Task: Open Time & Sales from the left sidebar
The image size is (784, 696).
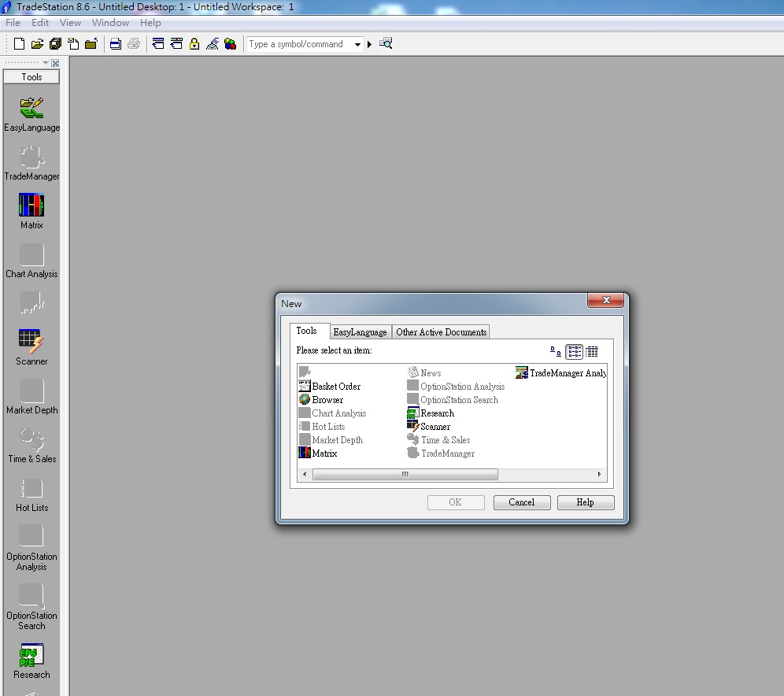Action: coord(31,446)
